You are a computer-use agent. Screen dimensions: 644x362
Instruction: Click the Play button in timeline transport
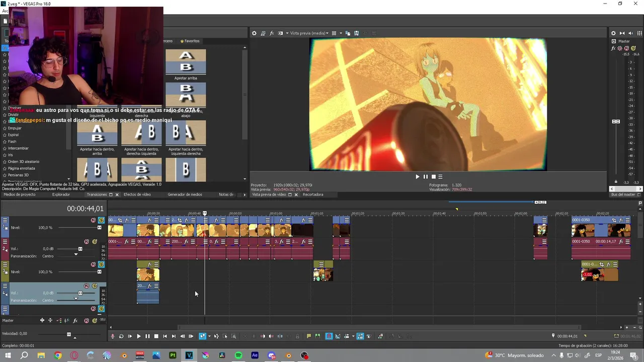coord(139,336)
